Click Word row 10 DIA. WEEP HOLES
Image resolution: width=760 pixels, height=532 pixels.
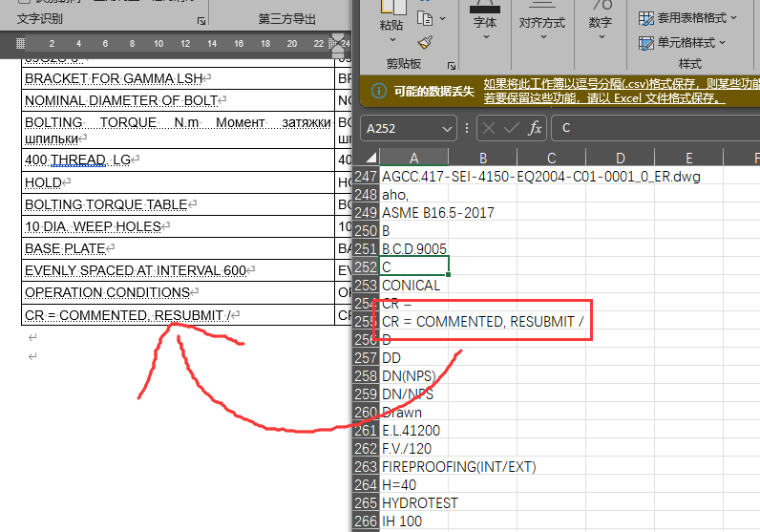(178, 226)
